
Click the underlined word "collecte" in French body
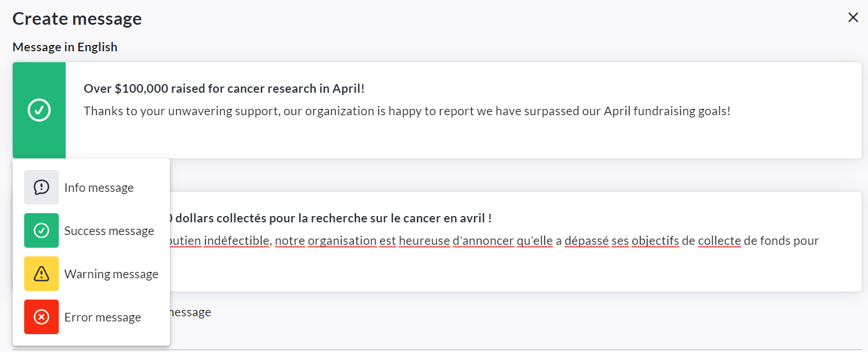(719, 241)
